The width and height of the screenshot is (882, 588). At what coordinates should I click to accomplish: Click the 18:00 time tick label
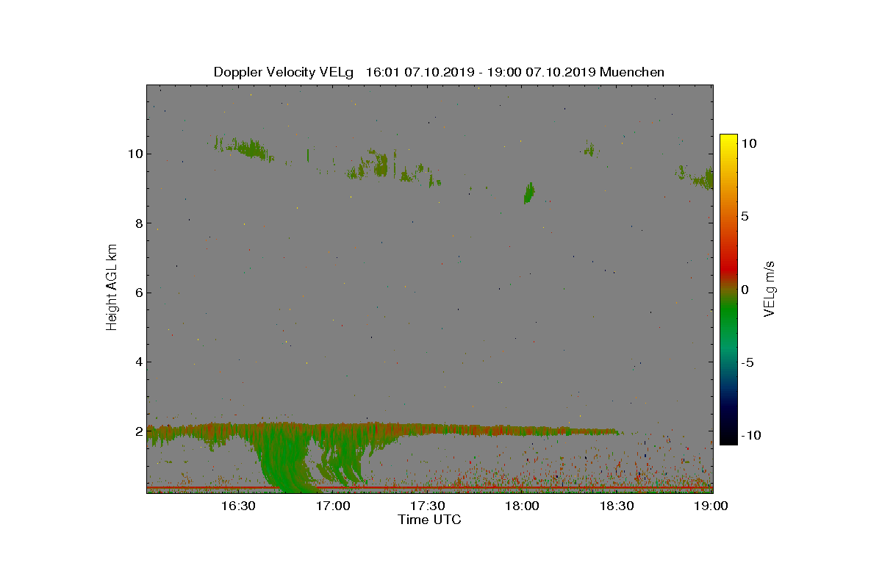pos(522,506)
